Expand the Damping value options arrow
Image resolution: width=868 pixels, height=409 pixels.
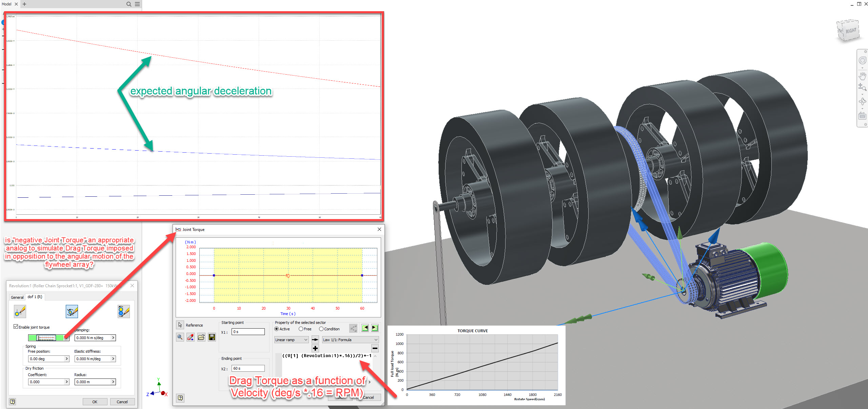pos(113,337)
